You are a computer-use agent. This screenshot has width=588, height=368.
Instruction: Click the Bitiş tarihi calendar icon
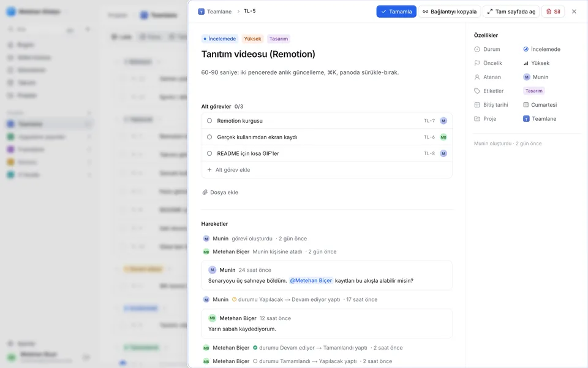[477, 105]
